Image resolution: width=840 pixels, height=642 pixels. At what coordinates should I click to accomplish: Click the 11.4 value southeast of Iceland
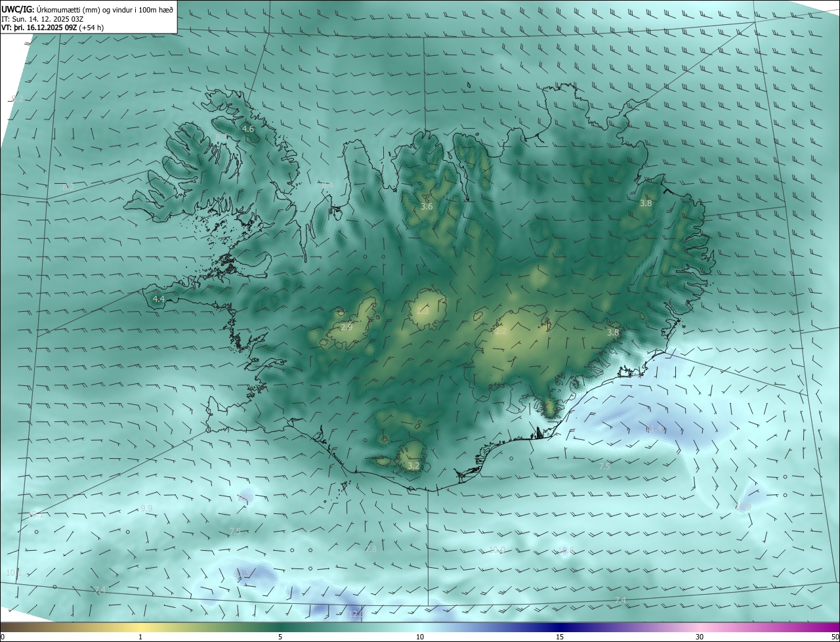point(655,429)
